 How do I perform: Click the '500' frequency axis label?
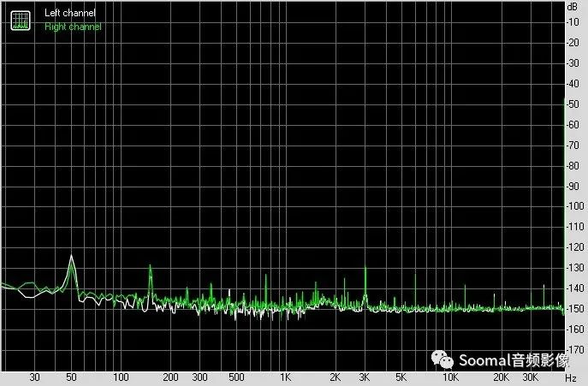coord(236,377)
